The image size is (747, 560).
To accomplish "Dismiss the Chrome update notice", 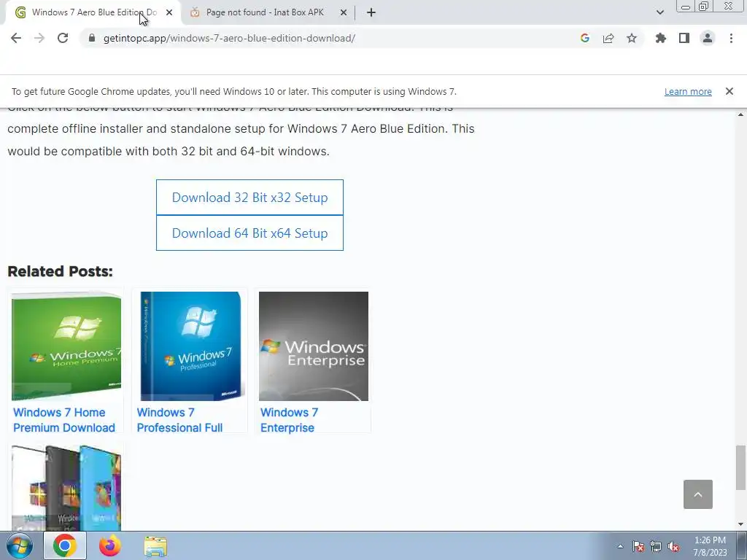I will coord(729,91).
